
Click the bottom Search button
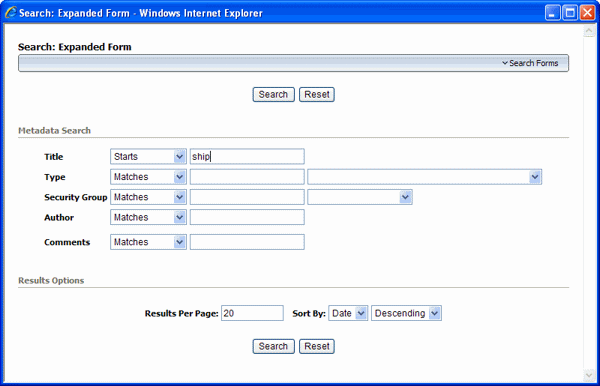(x=273, y=346)
